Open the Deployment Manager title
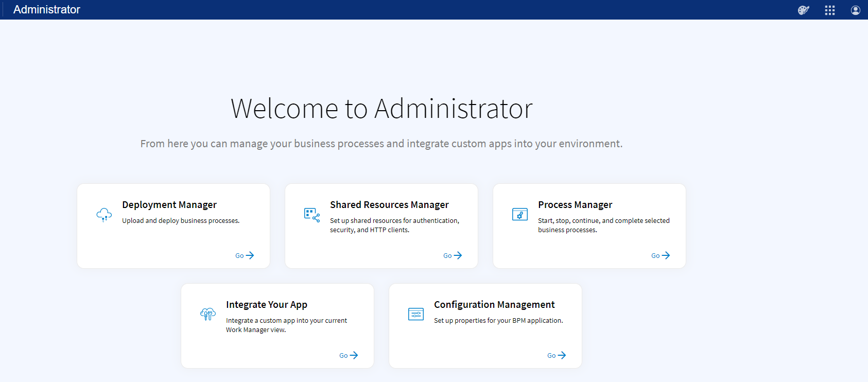This screenshot has height=382, width=868. (x=169, y=205)
